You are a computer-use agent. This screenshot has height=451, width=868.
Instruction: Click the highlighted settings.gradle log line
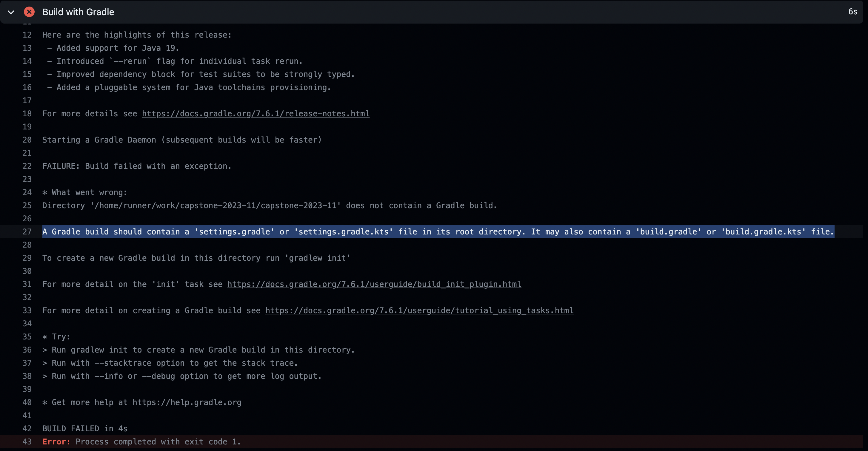pos(438,232)
